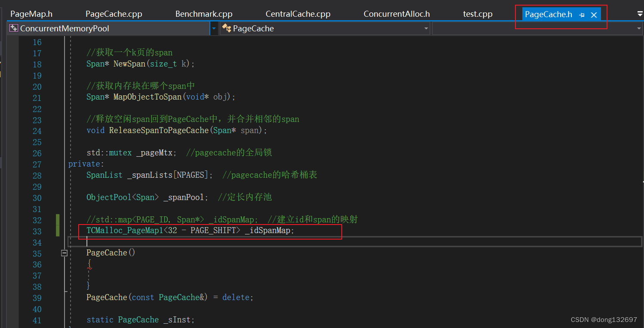Click line number 18 in the gutter
Viewport: 644px width, 328px height.
(x=37, y=64)
